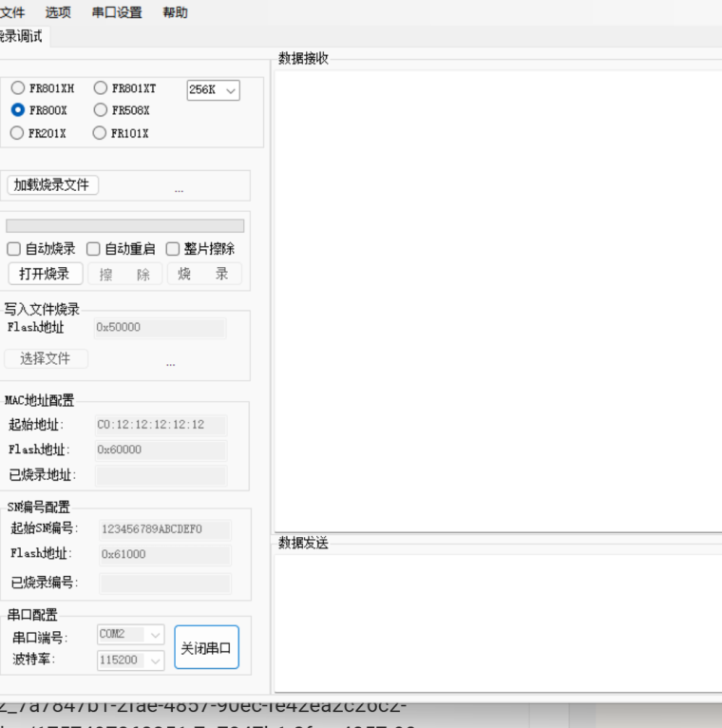Click the 关闭串口 button

[206, 647]
